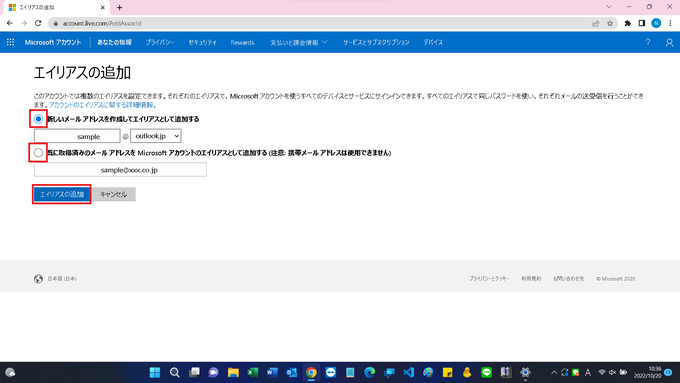680x383 pixels.
Task: Launch Excel from the taskbar
Action: tap(253, 372)
